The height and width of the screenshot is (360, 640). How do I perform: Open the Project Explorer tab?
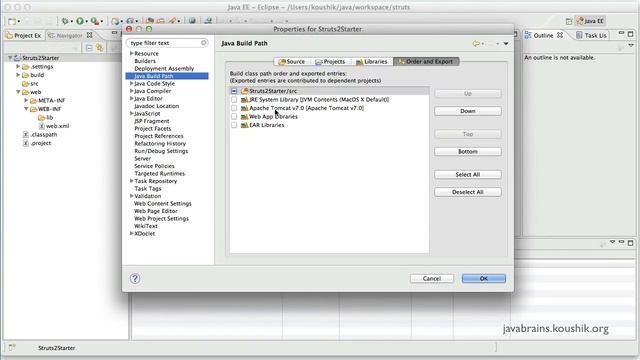coord(24,36)
